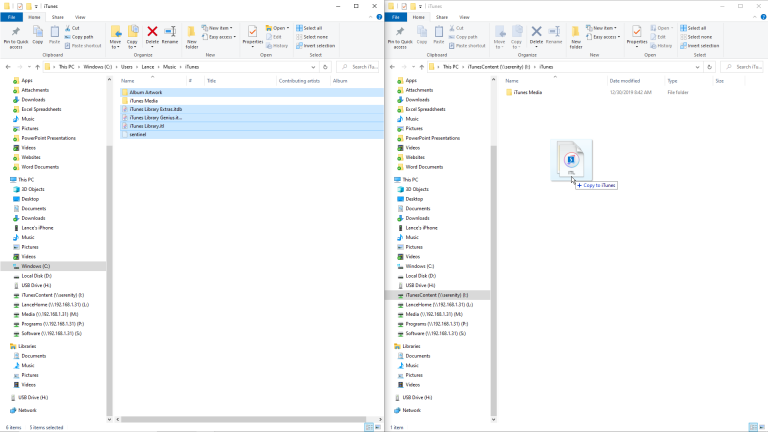The width and height of the screenshot is (768, 432).
Task: Switch to details view in right window
Action: pos(753,427)
